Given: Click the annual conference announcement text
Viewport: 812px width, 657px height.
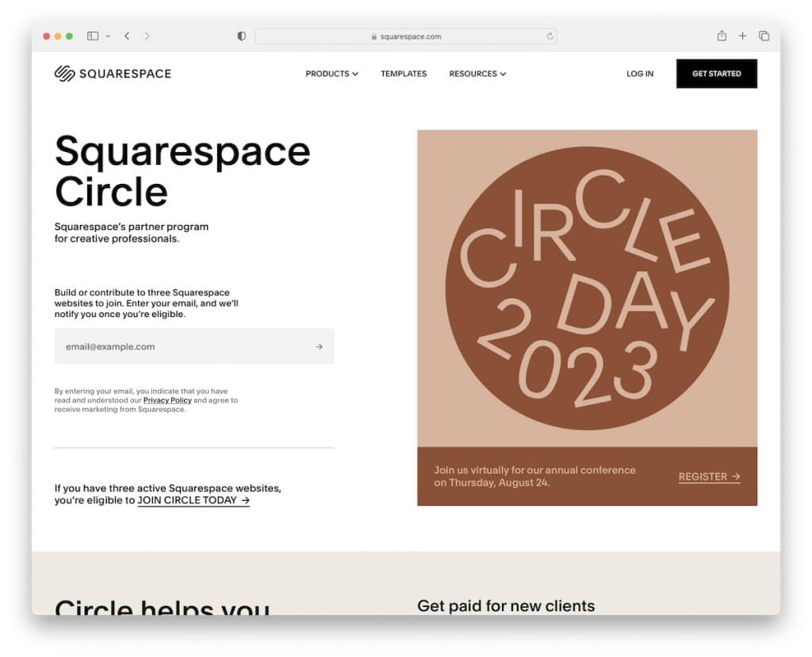Looking at the screenshot, I should (534, 476).
